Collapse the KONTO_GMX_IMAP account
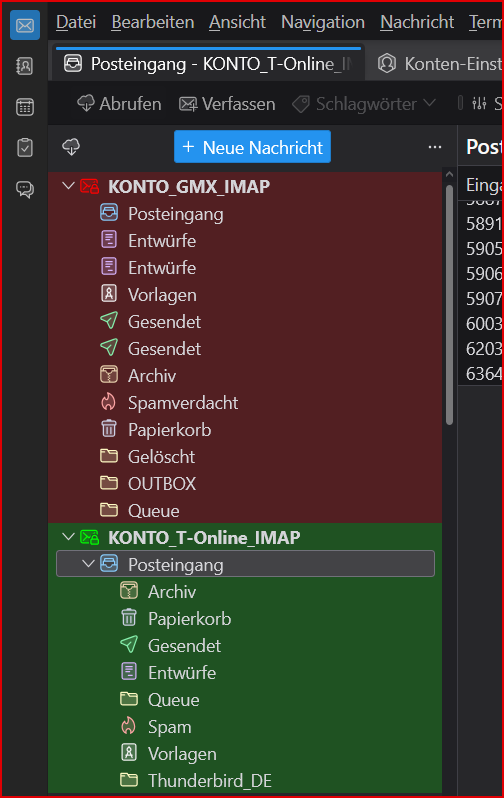Image resolution: width=504 pixels, height=798 pixels. pyautogui.click(x=68, y=186)
